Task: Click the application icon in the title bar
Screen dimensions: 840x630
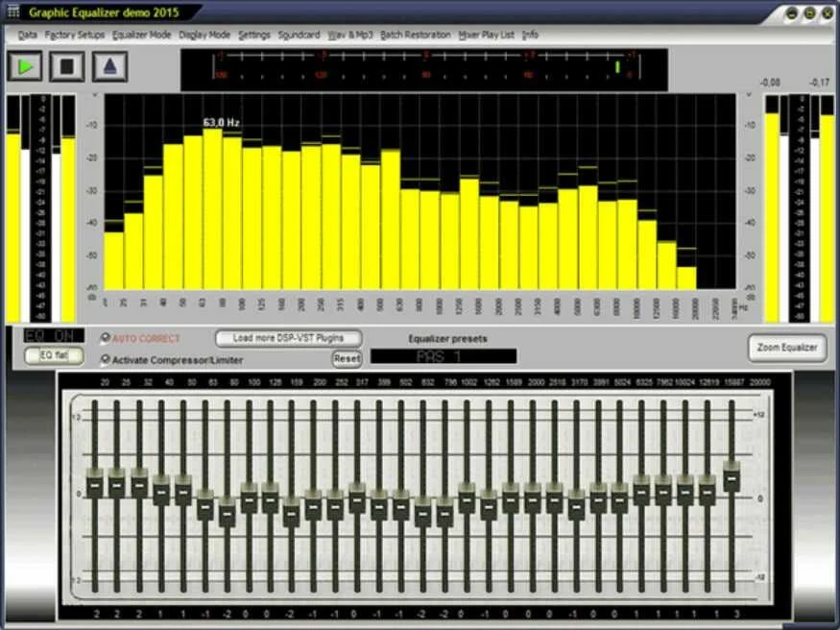Action: (12, 12)
